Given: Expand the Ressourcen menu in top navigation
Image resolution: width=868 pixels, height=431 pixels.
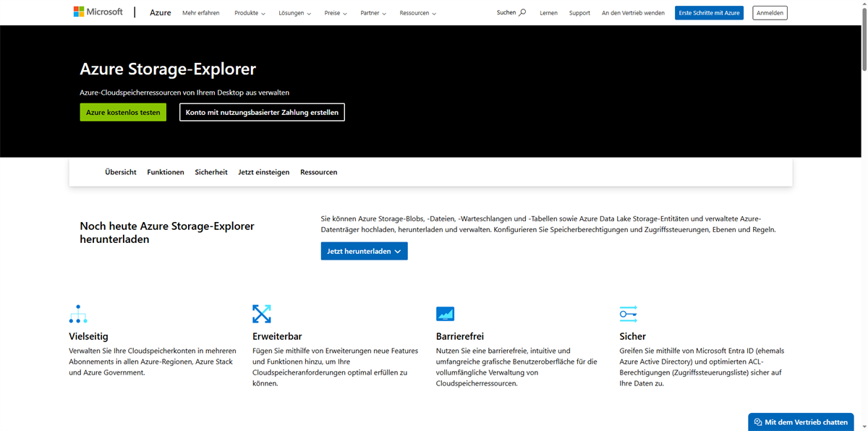Looking at the screenshot, I should tap(417, 13).
